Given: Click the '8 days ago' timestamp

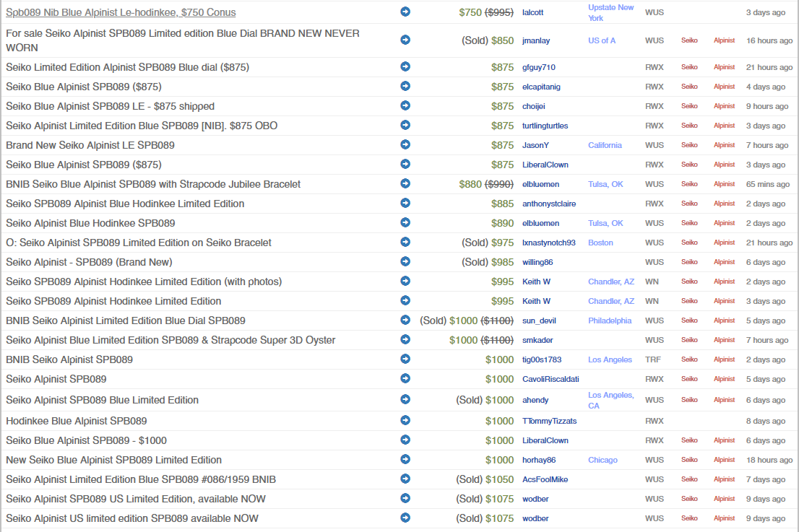Looking at the screenshot, I should click(766, 421).
